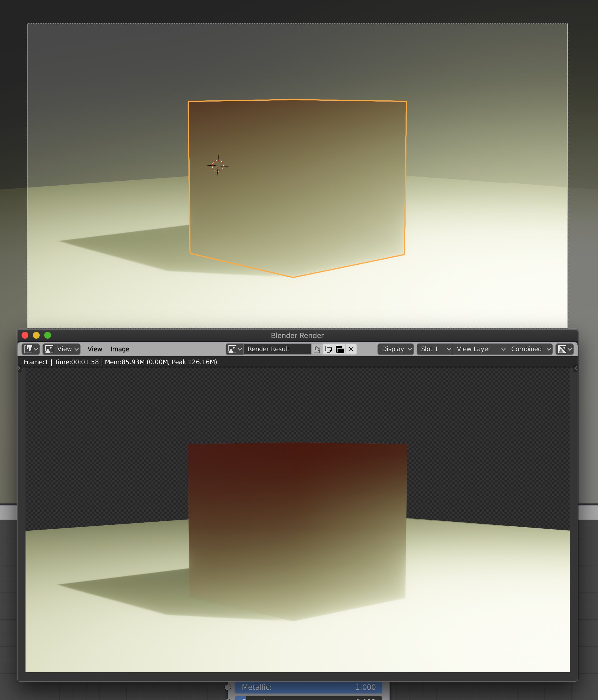The width and height of the screenshot is (598, 700).
Task: Open the Slot 1 render slot dropdown
Action: coord(434,349)
